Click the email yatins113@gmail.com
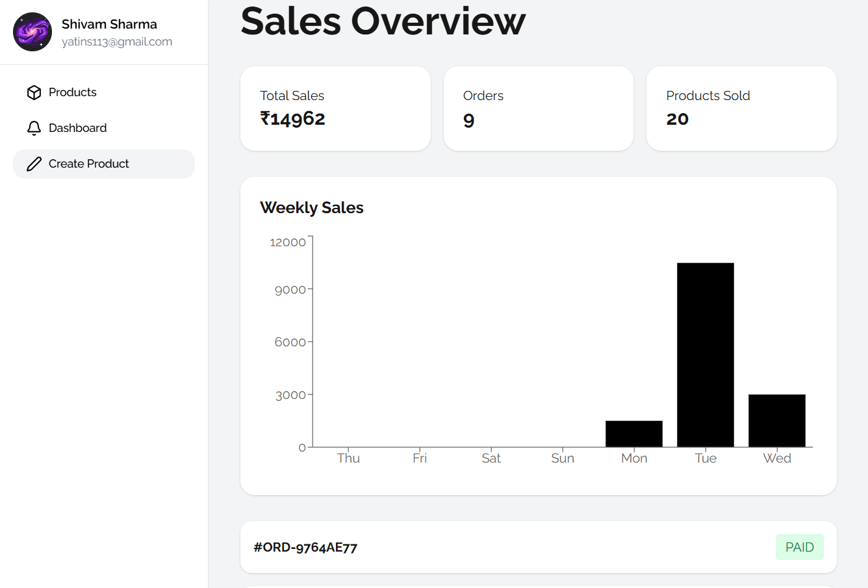 [x=117, y=42]
